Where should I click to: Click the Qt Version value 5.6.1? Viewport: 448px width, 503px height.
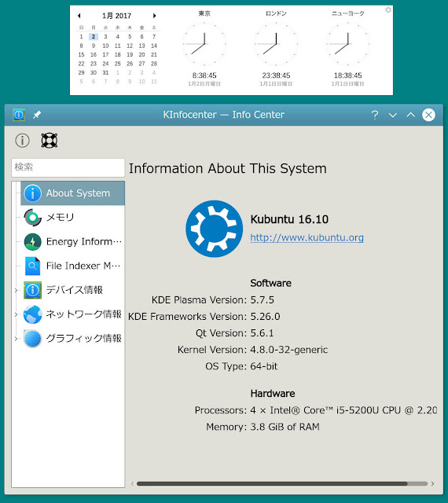tap(263, 333)
